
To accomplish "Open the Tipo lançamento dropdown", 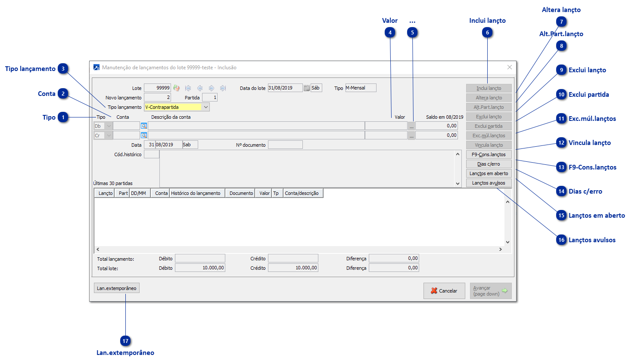I will pos(205,107).
